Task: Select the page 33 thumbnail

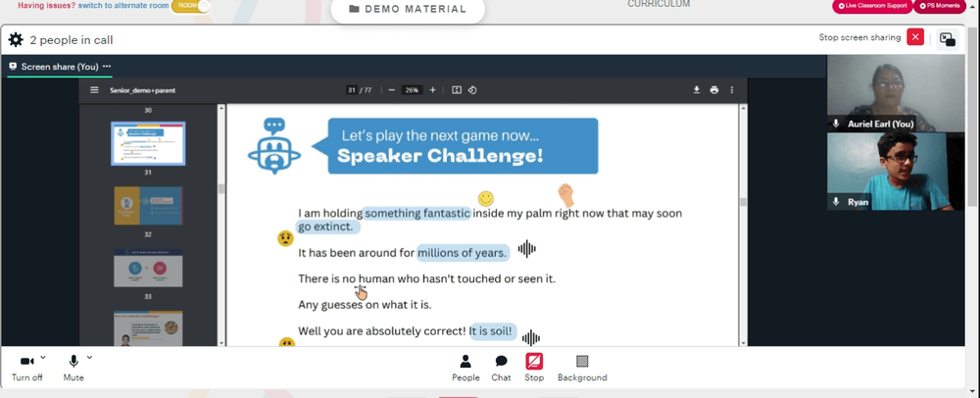Action: tap(148, 268)
